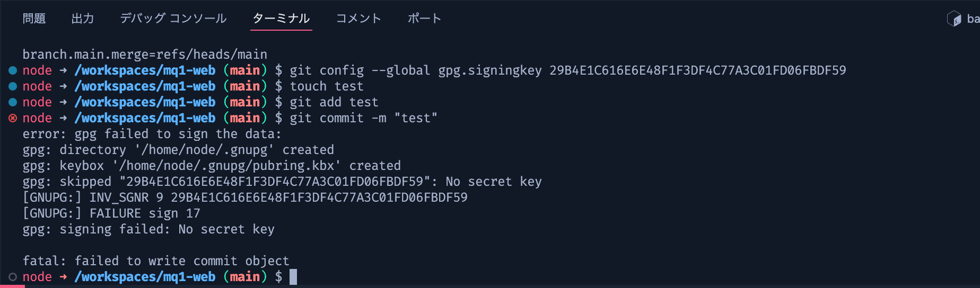
Task: Click the "fatal: failed to write commit object" line
Action: (156, 261)
